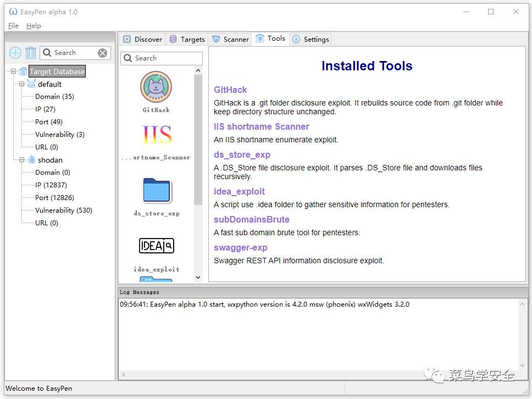The height and width of the screenshot is (399, 532).
Task: Click the 'Installed Tools' heading
Action: [367, 66]
